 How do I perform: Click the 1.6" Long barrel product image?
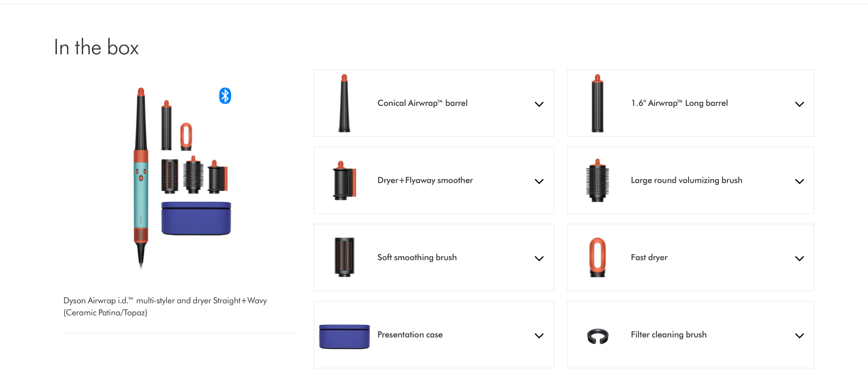coord(598,103)
